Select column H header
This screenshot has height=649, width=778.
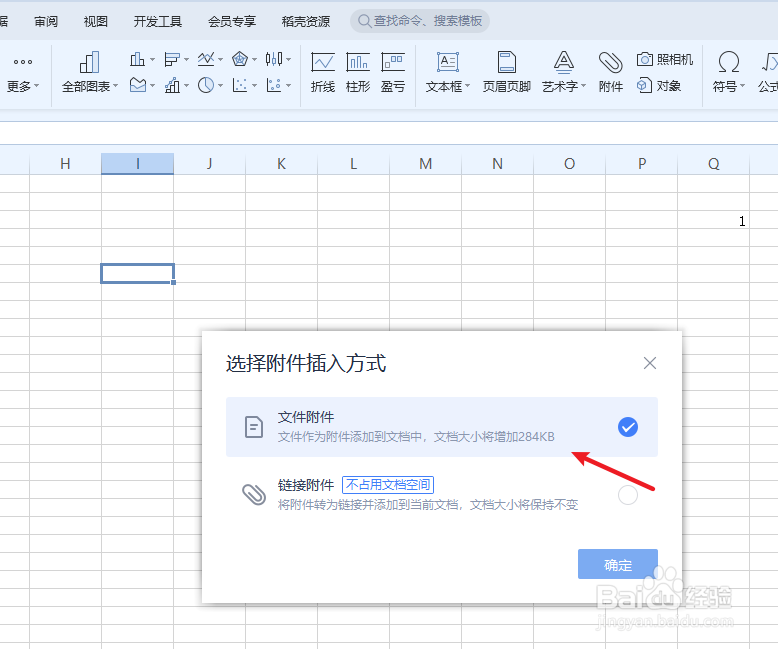tap(65, 164)
